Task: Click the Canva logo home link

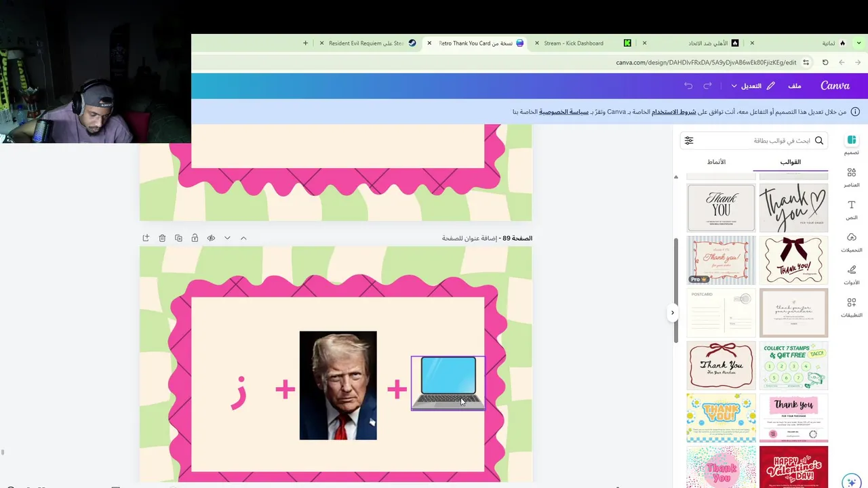Action: [835, 85]
